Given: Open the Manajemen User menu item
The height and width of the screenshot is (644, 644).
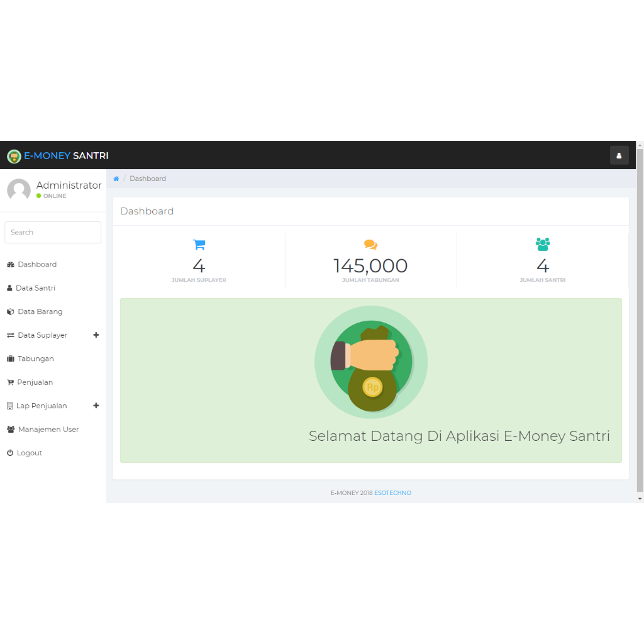Looking at the screenshot, I should click(x=53, y=429).
